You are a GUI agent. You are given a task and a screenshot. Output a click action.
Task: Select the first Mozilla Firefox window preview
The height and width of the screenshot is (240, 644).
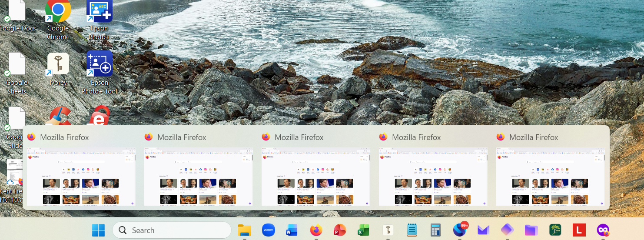point(81,169)
